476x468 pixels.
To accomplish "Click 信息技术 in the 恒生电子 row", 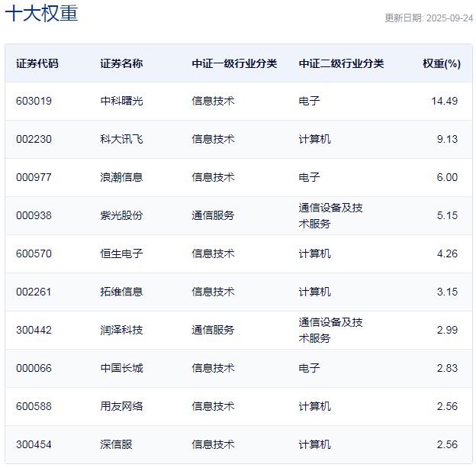I will coord(213,253).
